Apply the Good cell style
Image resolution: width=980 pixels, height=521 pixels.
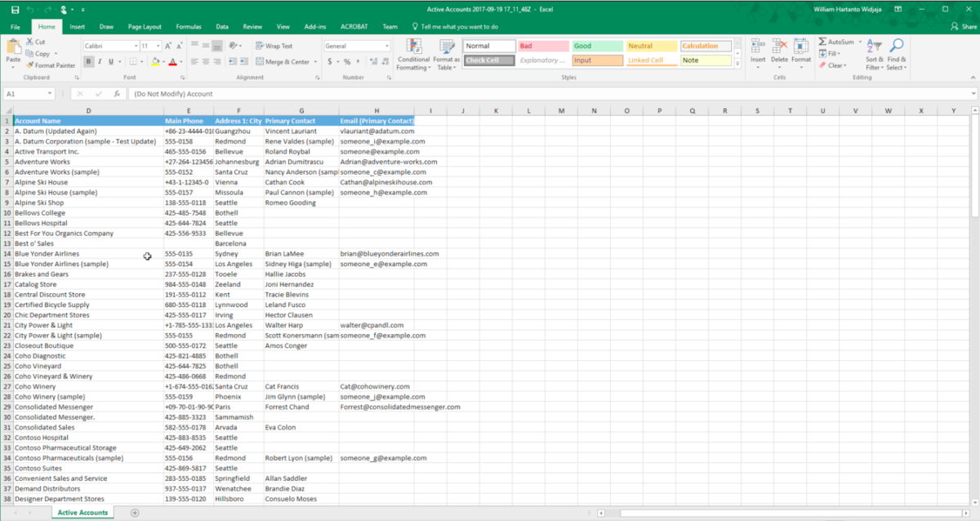[x=597, y=47]
